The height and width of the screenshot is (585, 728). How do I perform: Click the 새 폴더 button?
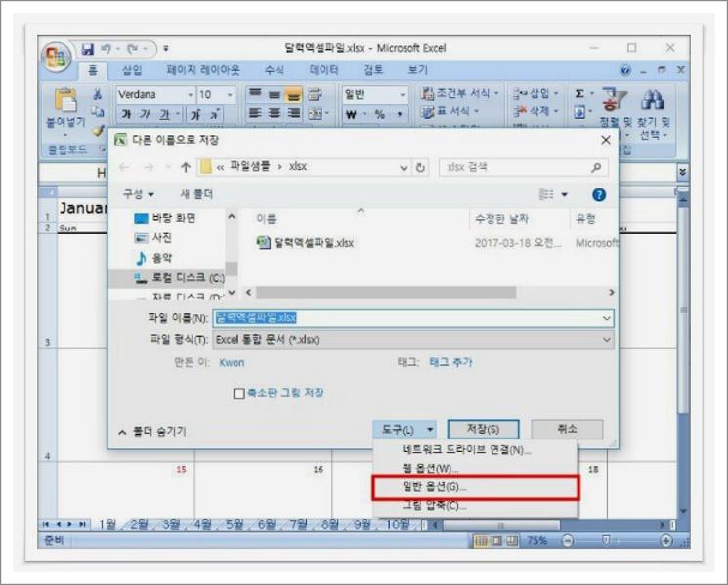click(x=196, y=194)
